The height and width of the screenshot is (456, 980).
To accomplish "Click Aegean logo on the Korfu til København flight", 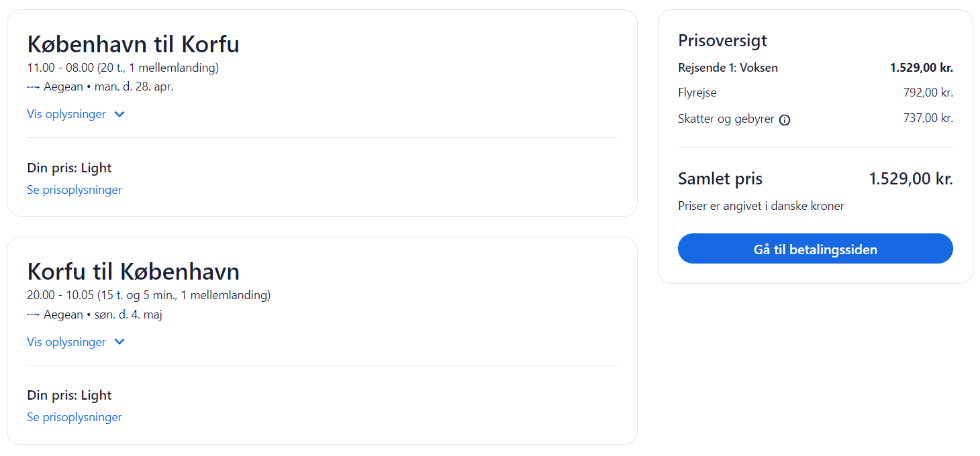I will [x=34, y=315].
